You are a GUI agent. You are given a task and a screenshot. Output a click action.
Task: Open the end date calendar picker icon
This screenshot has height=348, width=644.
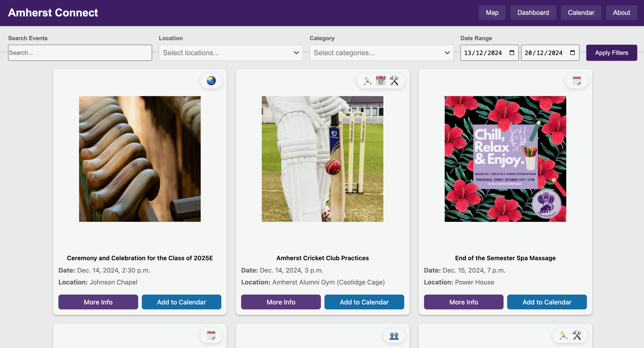tap(573, 53)
